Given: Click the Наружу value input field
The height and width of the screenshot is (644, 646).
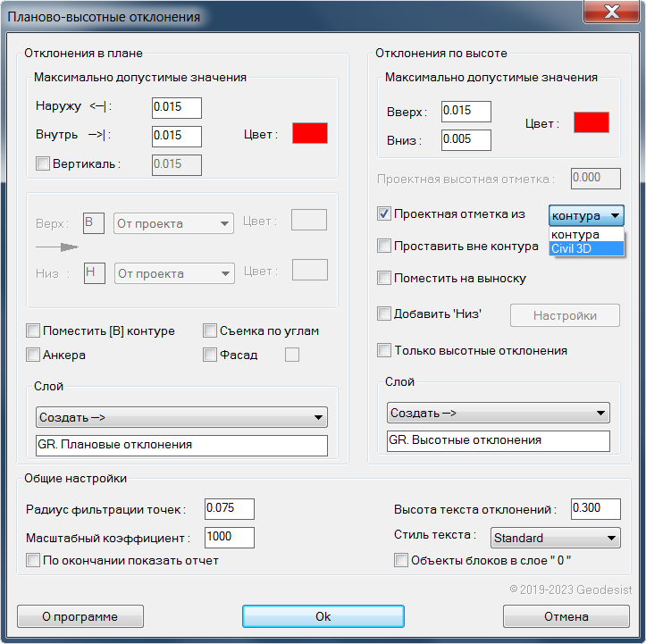Looking at the screenshot, I should (176, 108).
